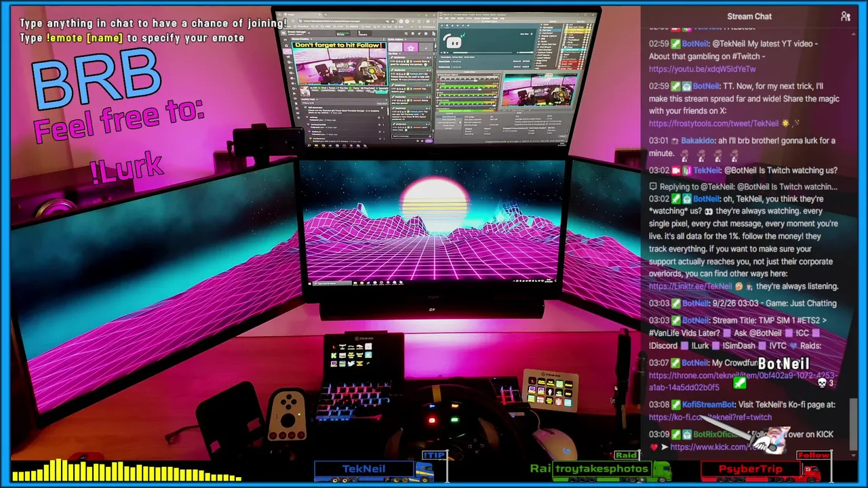Click moderator badge on 02:59 'next trick' message
The height and width of the screenshot is (488, 868).
(x=675, y=86)
